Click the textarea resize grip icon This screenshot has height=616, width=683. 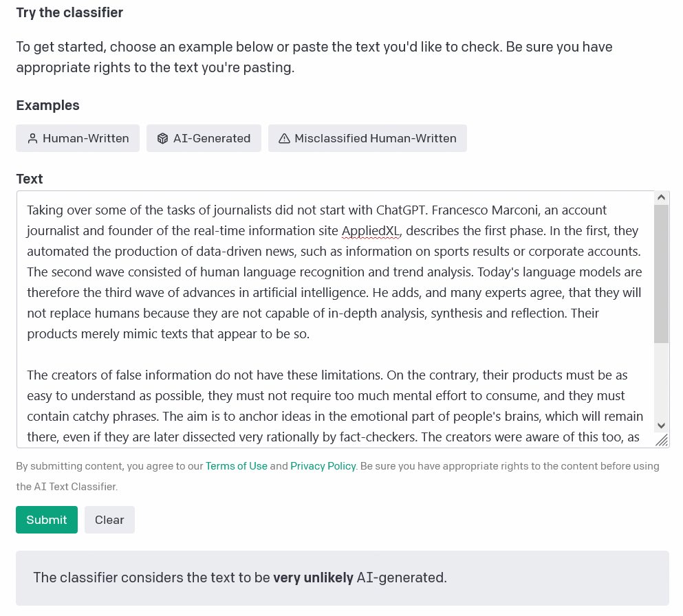662,440
